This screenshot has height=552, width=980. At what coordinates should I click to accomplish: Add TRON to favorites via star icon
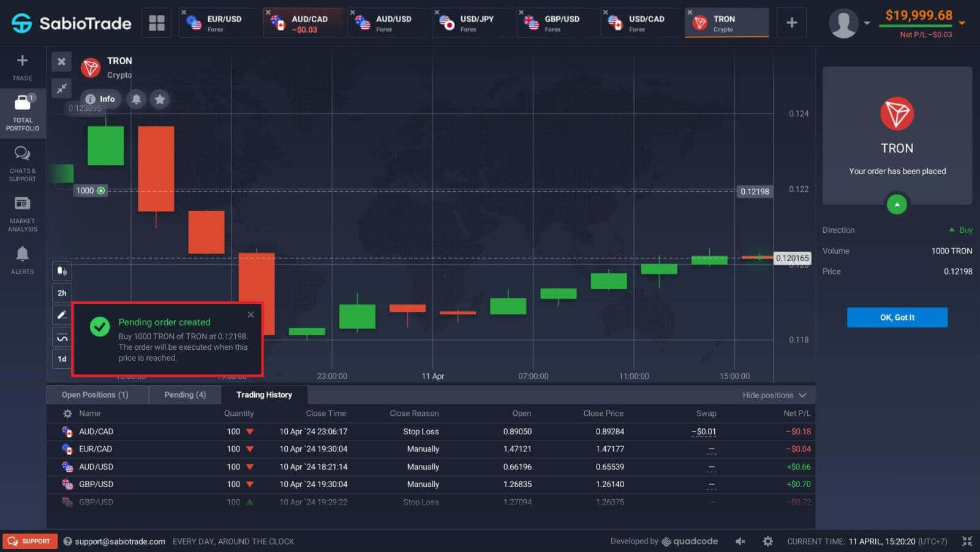(x=160, y=99)
